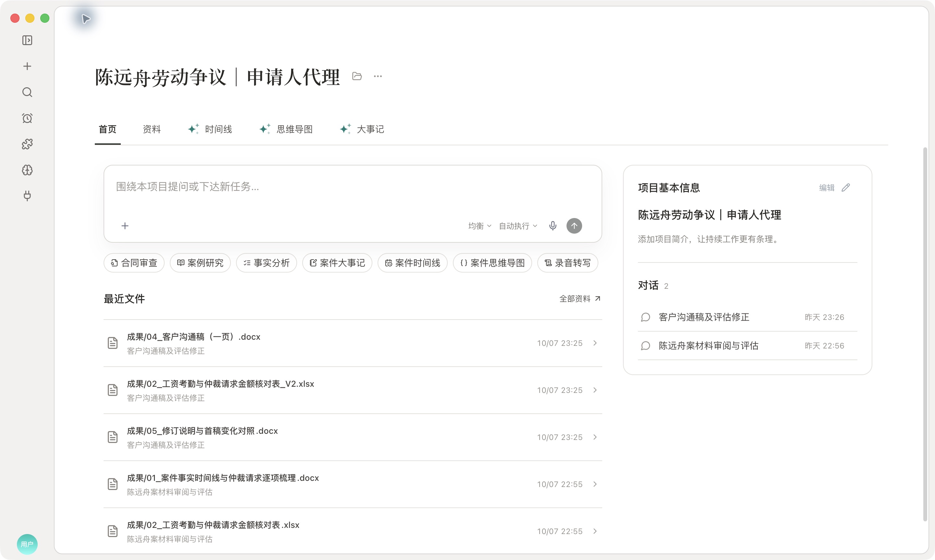Toggle the sidebar panel icon
Screen dimensions: 935x560
click(27, 40)
